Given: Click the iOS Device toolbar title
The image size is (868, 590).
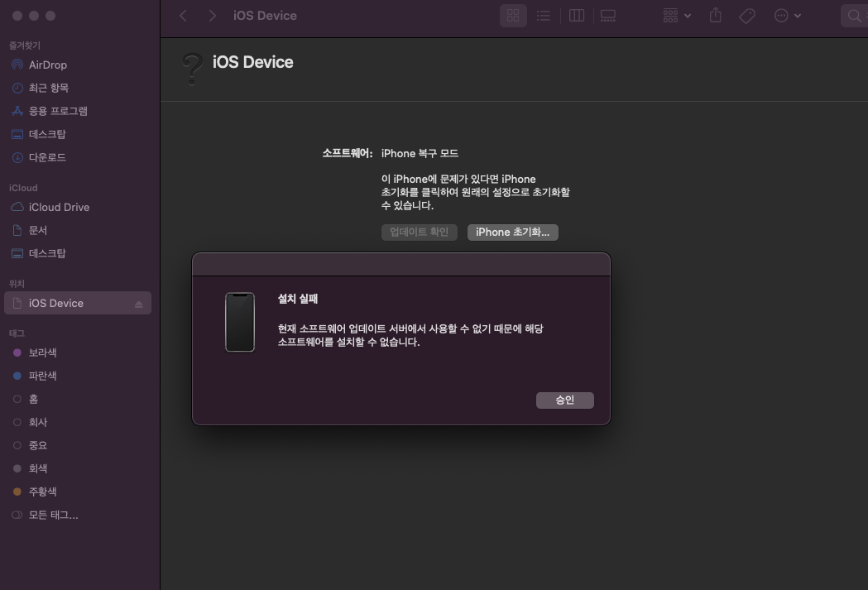Looking at the screenshot, I should pyautogui.click(x=265, y=16).
